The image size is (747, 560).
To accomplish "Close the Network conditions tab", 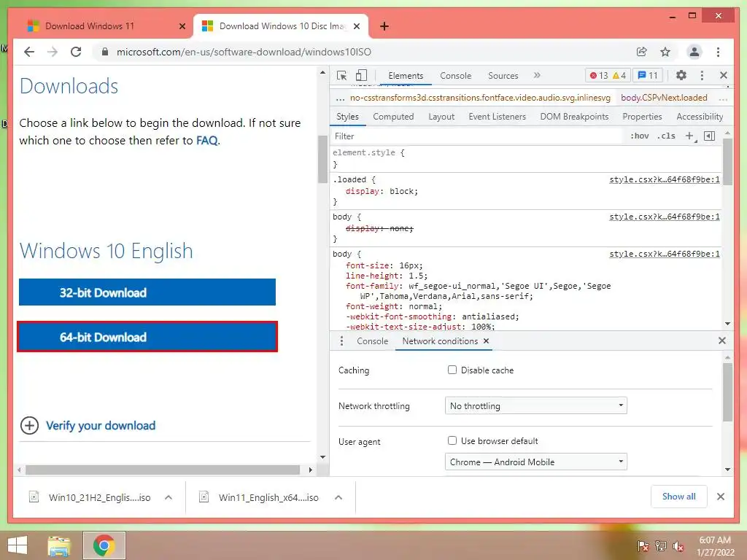I will (x=486, y=341).
